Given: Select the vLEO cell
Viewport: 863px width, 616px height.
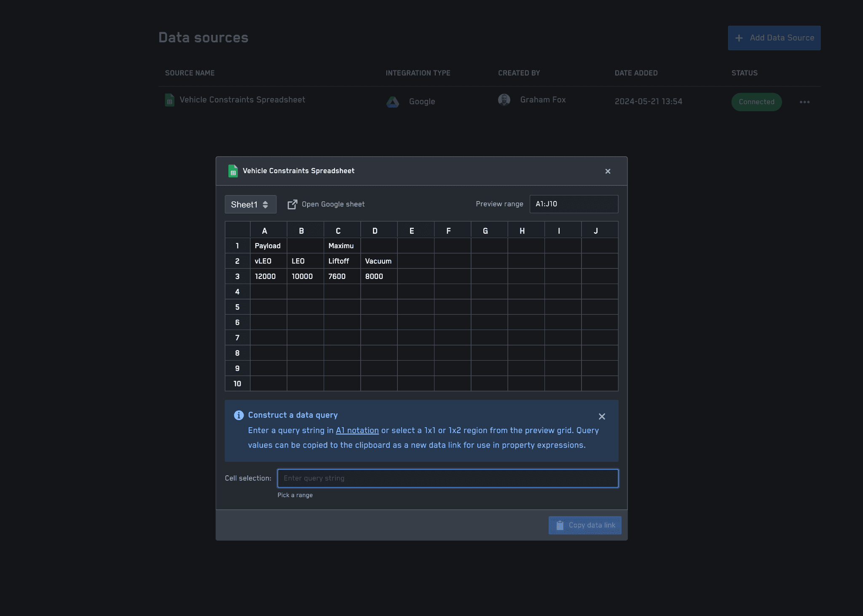Looking at the screenshot, I should coord(268,261).
